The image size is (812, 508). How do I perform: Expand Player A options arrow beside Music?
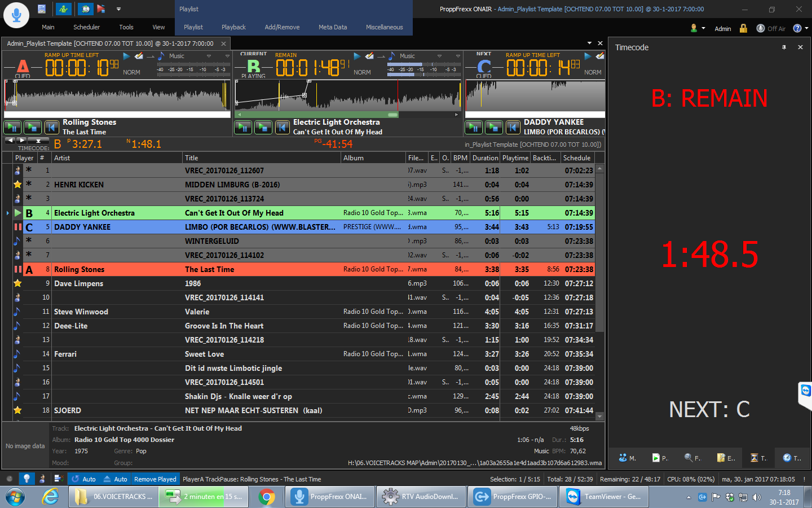pos(227,56)
